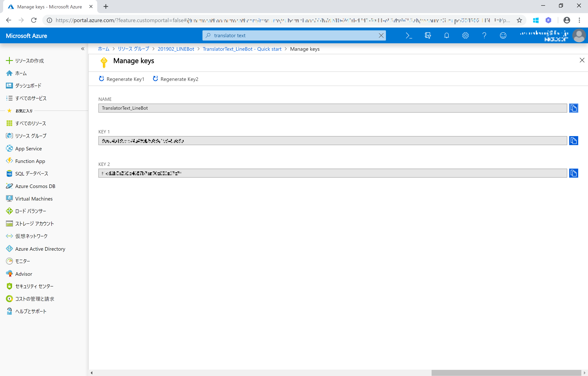Click Regenerate Key2

175,79
